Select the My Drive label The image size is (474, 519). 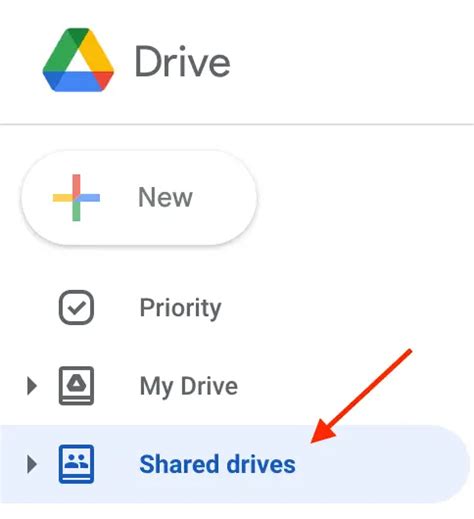189,386
